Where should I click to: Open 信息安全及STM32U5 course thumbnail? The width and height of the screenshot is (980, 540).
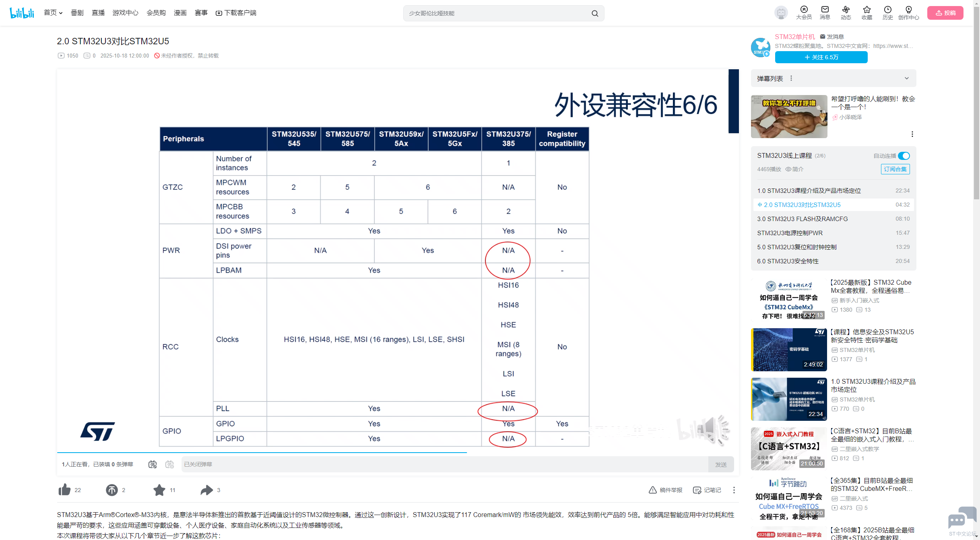pyautogui.click(x=789, y=350)
